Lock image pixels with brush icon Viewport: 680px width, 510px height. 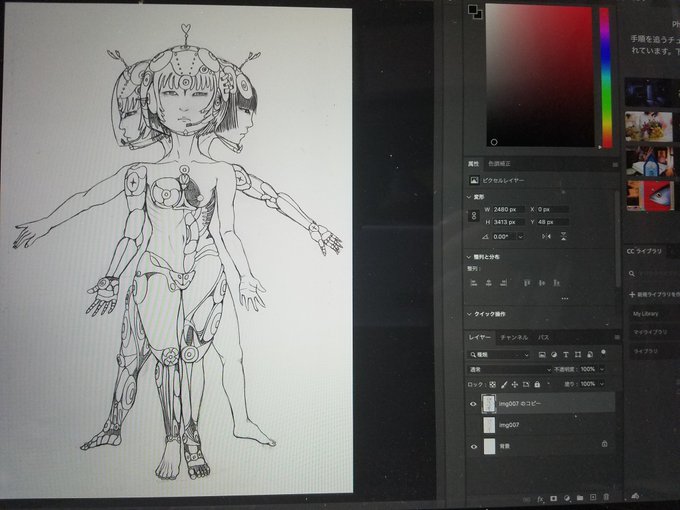coord(504,384)
